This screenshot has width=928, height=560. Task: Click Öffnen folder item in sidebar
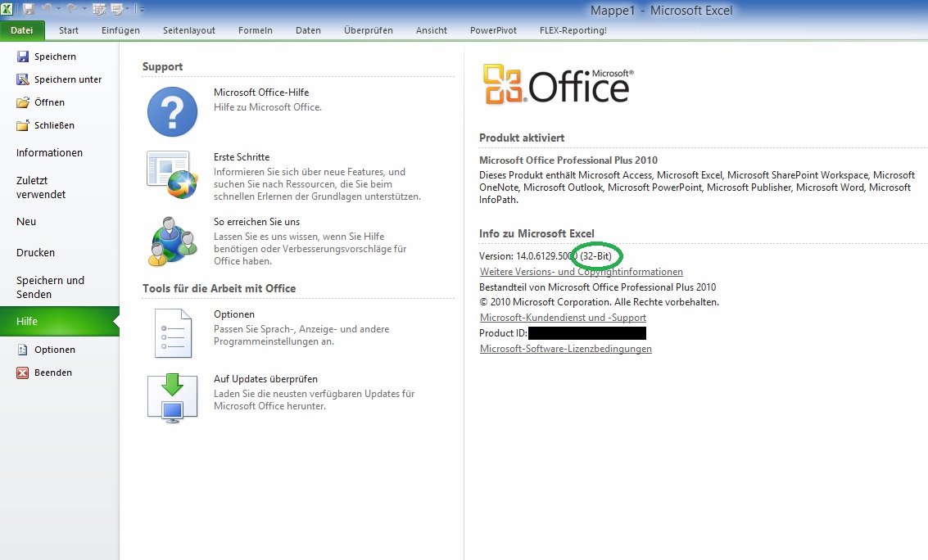(49, 102)
